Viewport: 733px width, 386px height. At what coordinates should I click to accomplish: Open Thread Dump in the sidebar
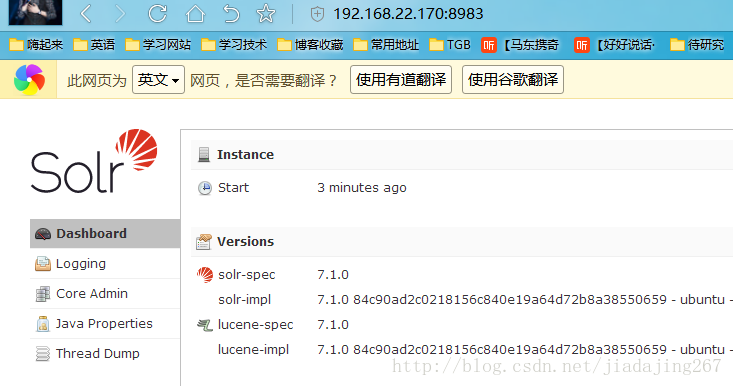pyautogui.click(x=105, y=353)
